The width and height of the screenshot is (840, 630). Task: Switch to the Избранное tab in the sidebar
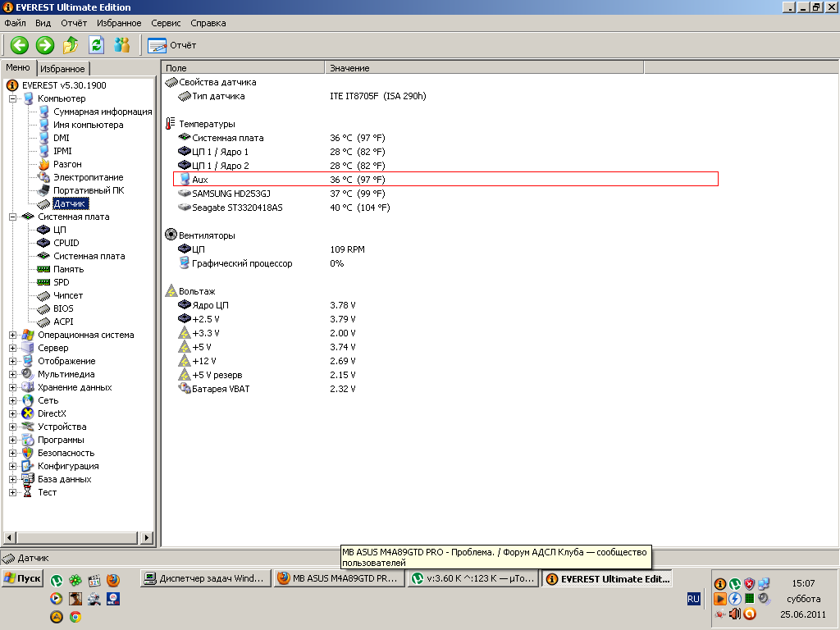tap(62, 69)
